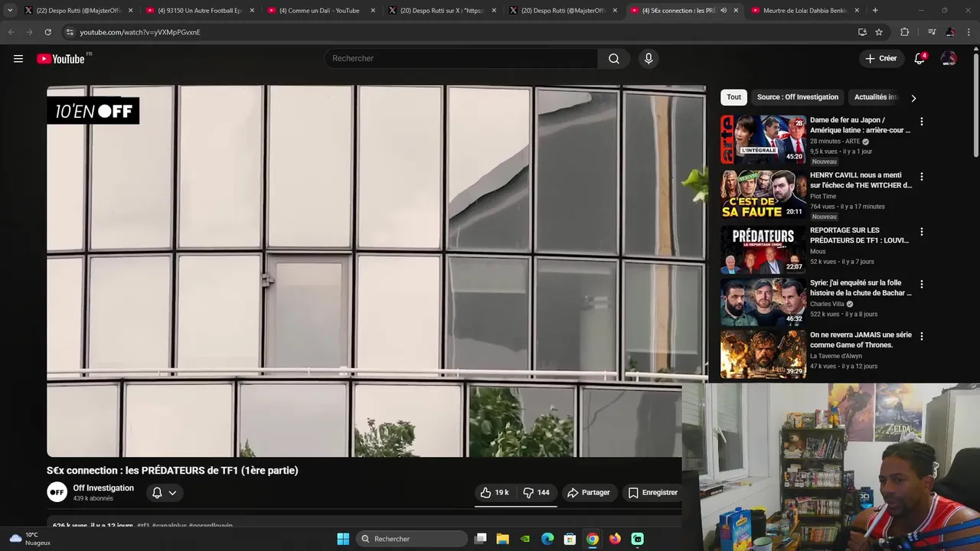Image resolution: width=980 pixels, height=551 pixels.
Task: Close the Comme un Dali tab
Action: (373, 11)
